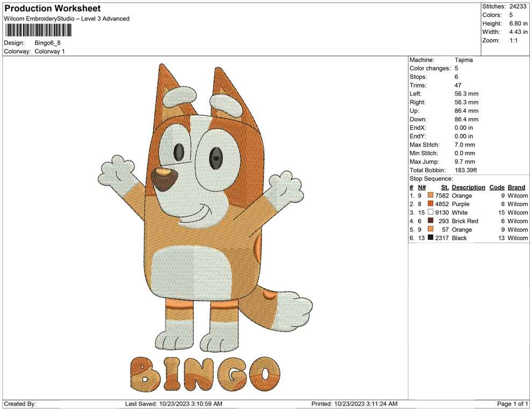
Task: Click the Brick Red 293 swatch
Action: click(x=430, y=221)
